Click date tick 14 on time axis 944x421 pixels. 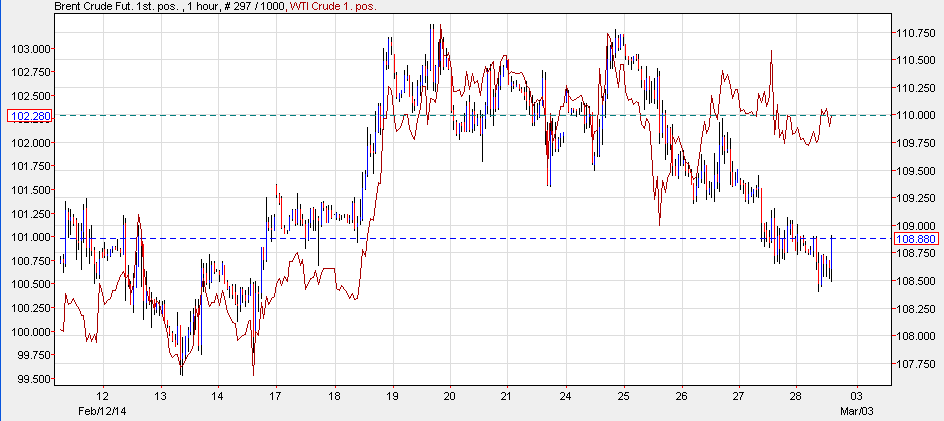click(218, 397)
